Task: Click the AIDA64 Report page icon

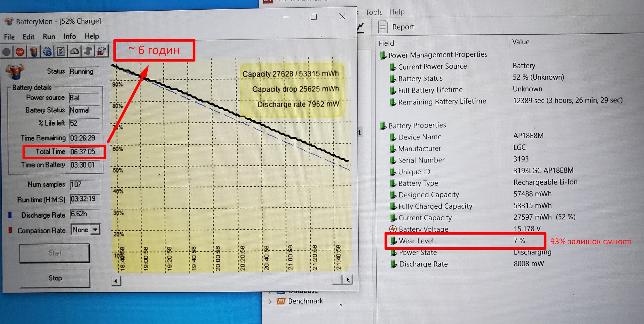Action: point(383,27)
